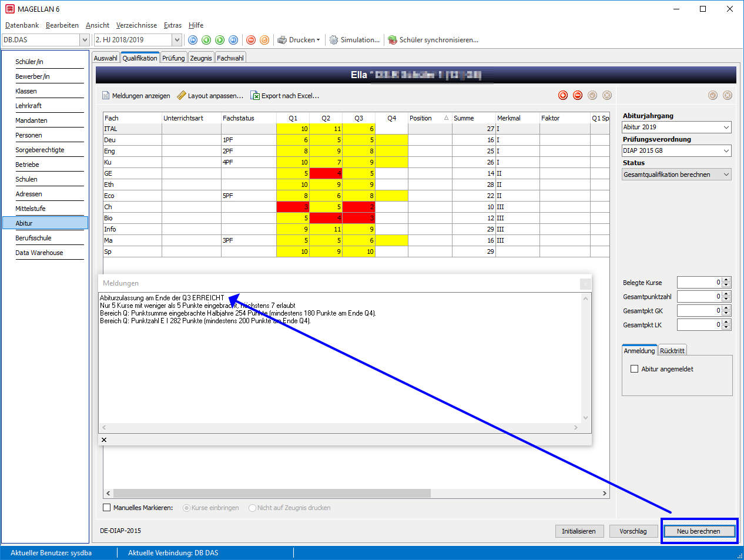Click the Drucken printer icon
Screen dimensions: 744x560
click(282, 40)
